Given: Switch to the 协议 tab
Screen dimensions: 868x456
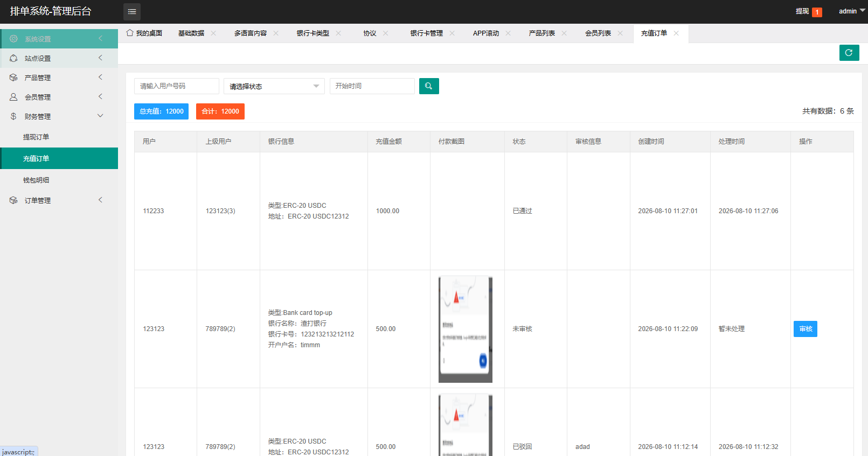Looking at the screenshot, I should coord(370,33).
